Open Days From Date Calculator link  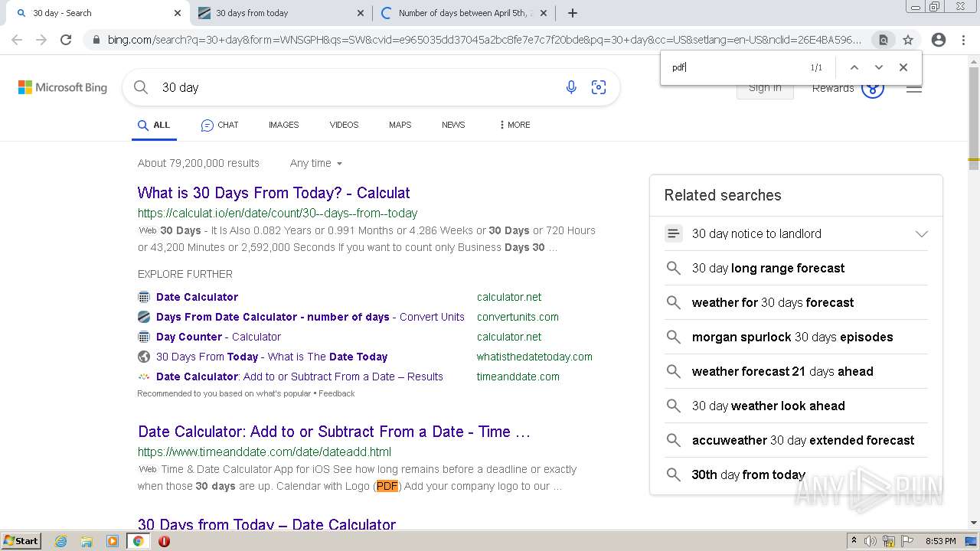(x=310, y=317)
